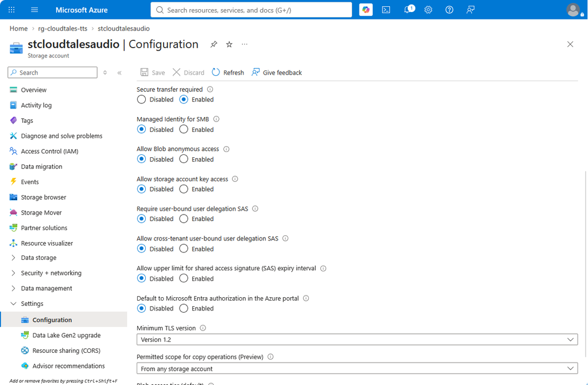Set Secure transfer required to Disabled
This screenshot has height=385, width=588.
pyautogui.click(x=141, y=99)
